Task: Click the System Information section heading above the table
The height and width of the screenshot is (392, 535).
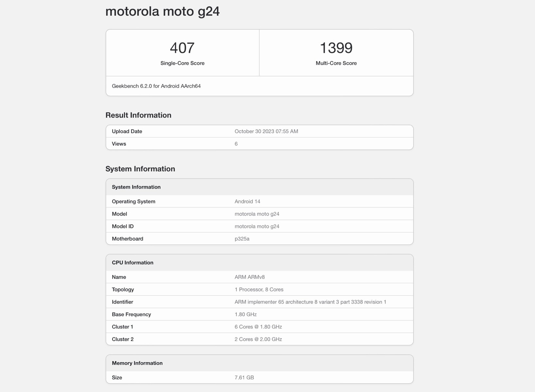Action: (x=140, y=169)
